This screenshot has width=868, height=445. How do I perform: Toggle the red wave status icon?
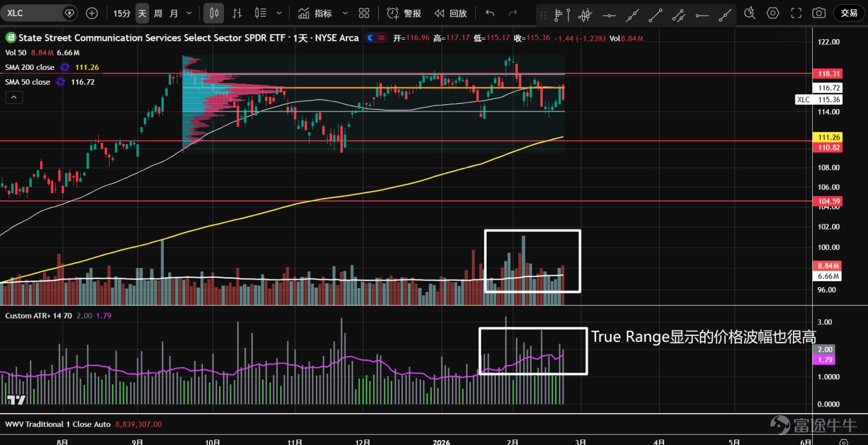[382, 38]
